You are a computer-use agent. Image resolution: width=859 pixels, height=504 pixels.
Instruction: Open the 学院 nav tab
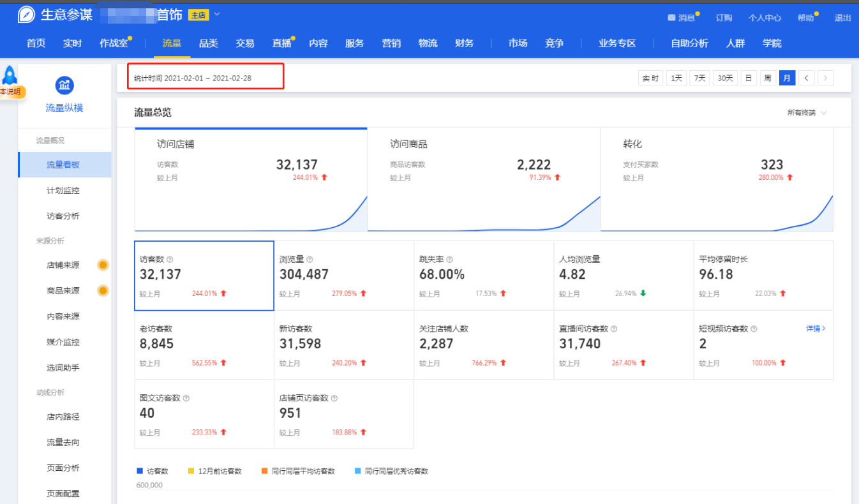[772, 43]
